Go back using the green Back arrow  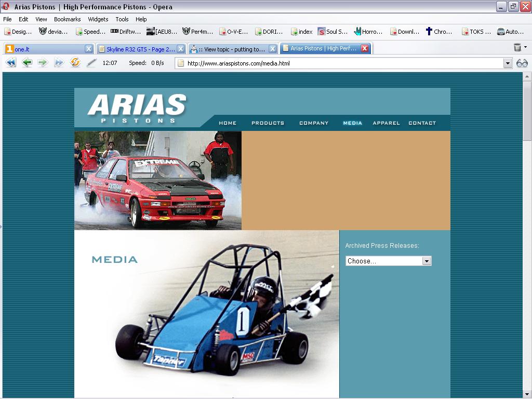point(27,63)
